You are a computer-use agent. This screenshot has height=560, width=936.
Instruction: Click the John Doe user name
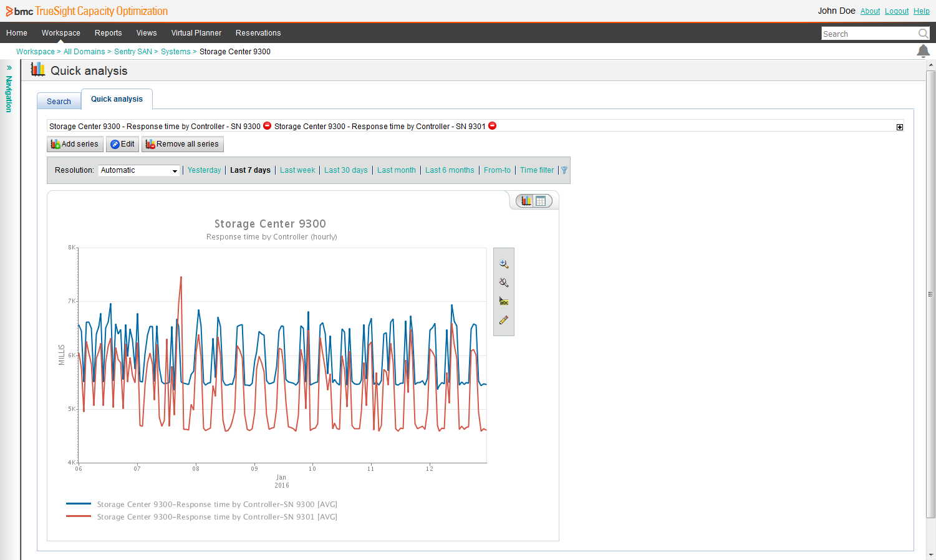pyautogui.click(x=836, y=11)
